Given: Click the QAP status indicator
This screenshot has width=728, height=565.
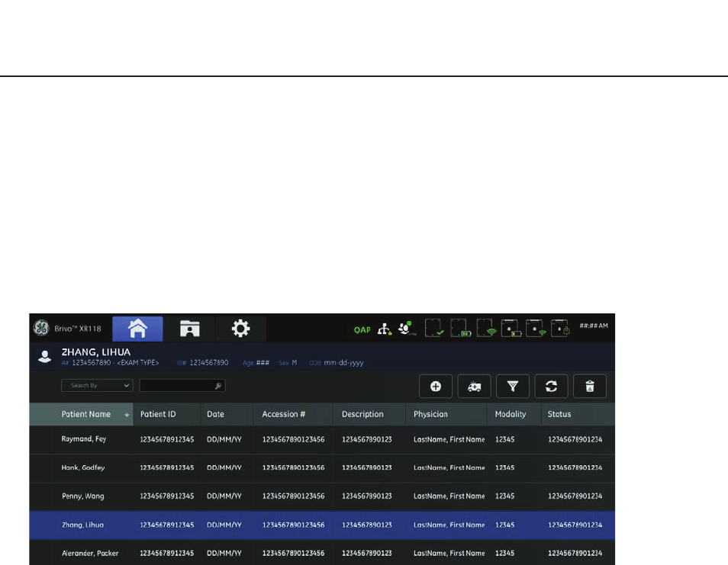Looking at the screenshot, I should click(x=362, y=330).
